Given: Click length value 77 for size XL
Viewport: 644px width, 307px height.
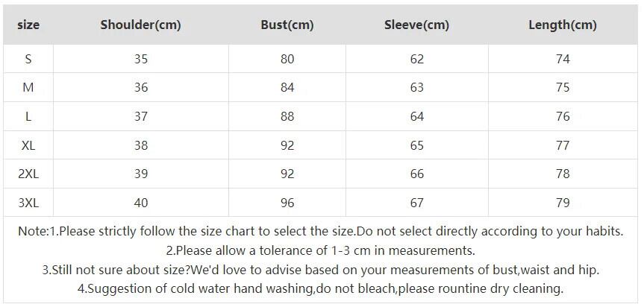Looking at the screenshot, I should pyautogui.click(x=563, y=145).
